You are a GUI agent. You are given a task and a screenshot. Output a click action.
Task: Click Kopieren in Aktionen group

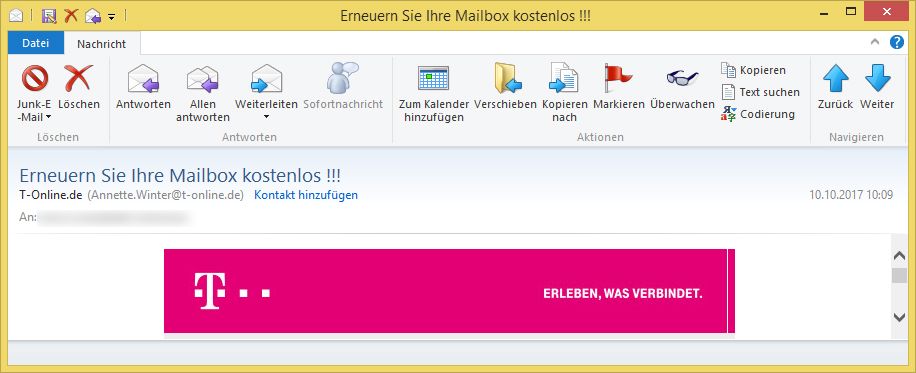point(754,70)
